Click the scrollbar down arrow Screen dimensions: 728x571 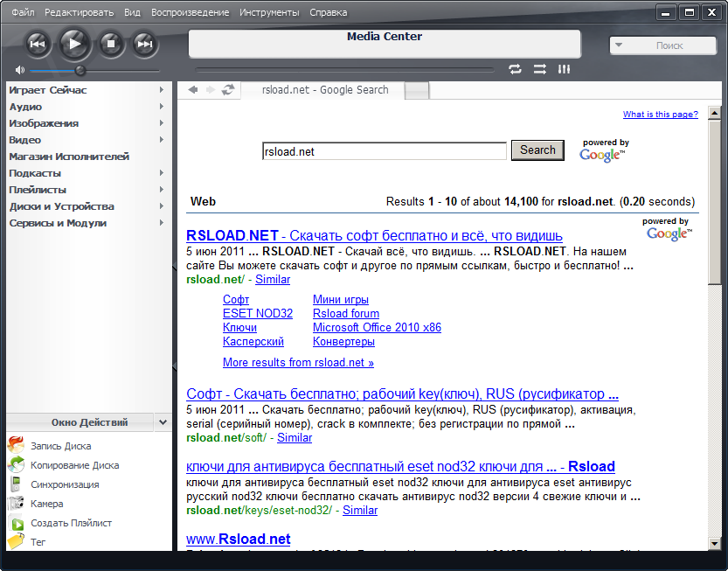coord(714,543)
